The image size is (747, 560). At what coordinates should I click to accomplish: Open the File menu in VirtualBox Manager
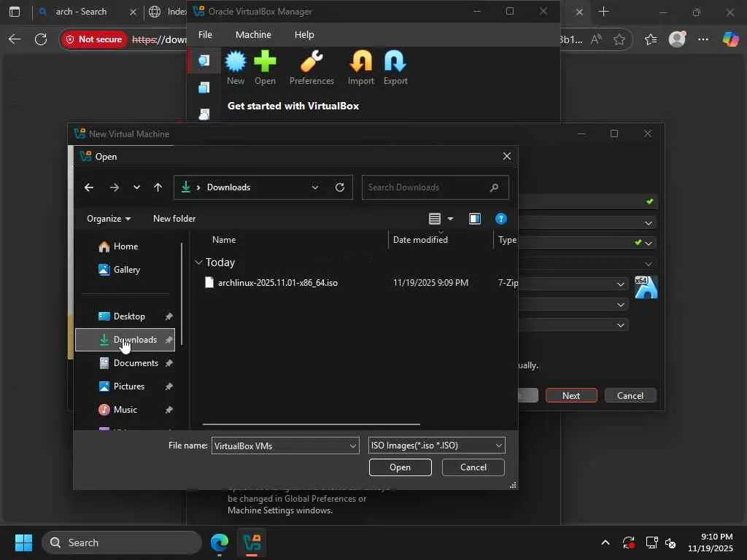click(x=205, y=35)
